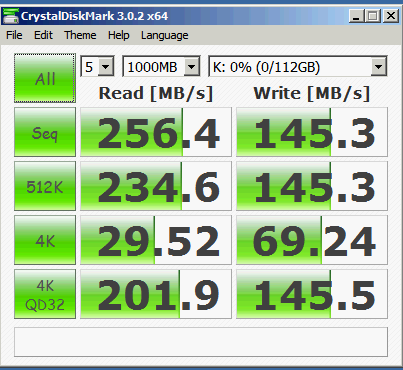
Task: Click the CrystalDiskMark title bar icon
Action: point(10,16)
